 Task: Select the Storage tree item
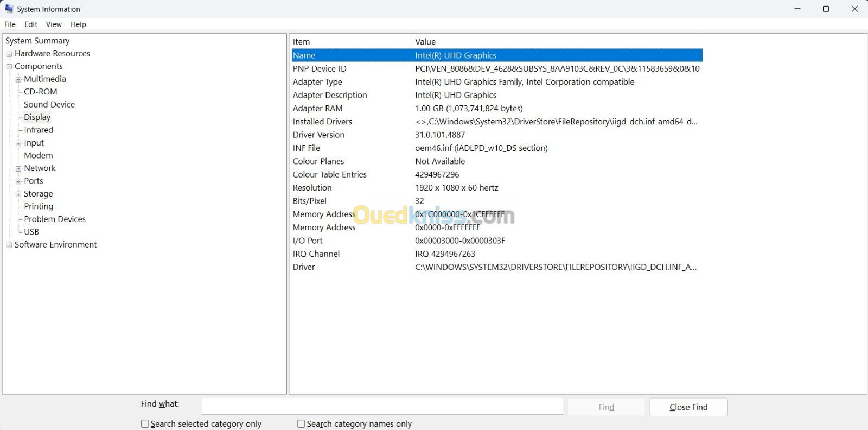(x=39, y=194)
